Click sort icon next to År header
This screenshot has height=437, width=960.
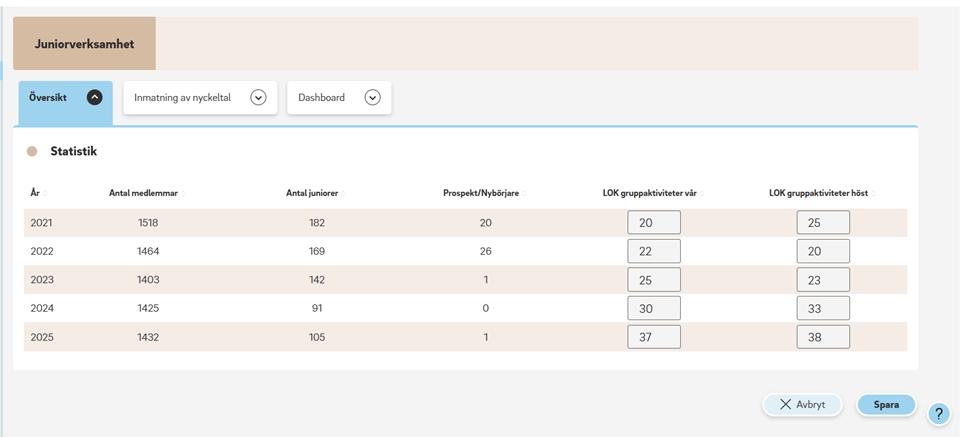[x=45, y=193]
